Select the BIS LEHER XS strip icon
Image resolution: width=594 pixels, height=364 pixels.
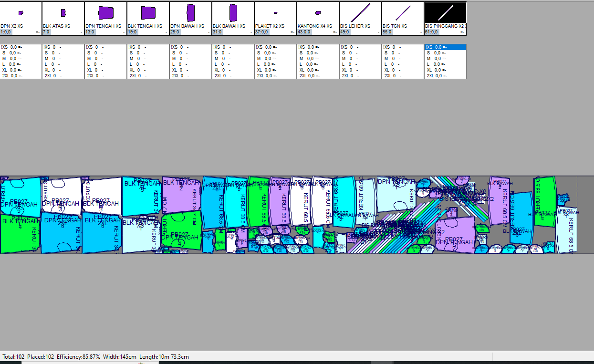(360, 13)
